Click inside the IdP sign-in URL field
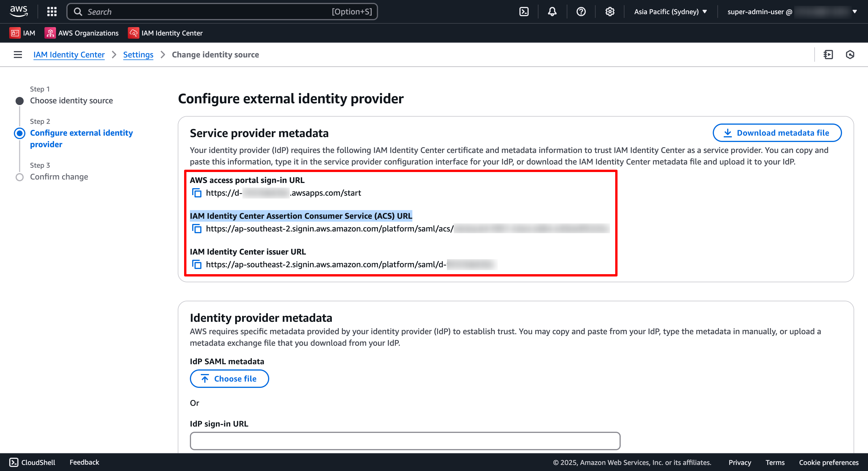The image size is (868, 471). [x=404, y=441]
